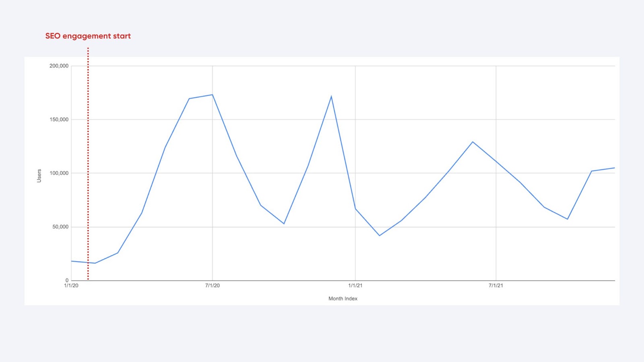Click the 'Month Index' axis title

(x=343, y=298)
